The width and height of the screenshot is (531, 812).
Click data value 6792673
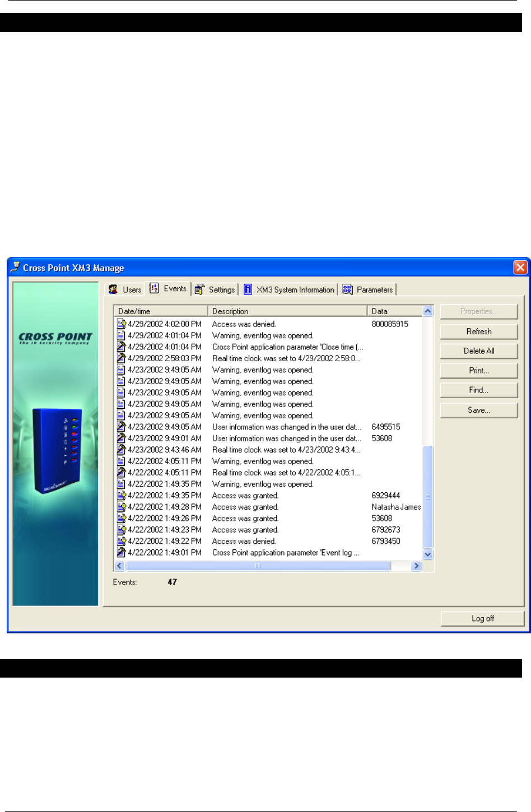[386, 530]
